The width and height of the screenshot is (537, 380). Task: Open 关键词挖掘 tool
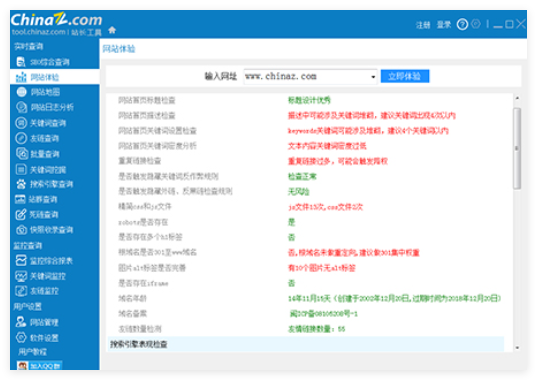tap(41, 169)
